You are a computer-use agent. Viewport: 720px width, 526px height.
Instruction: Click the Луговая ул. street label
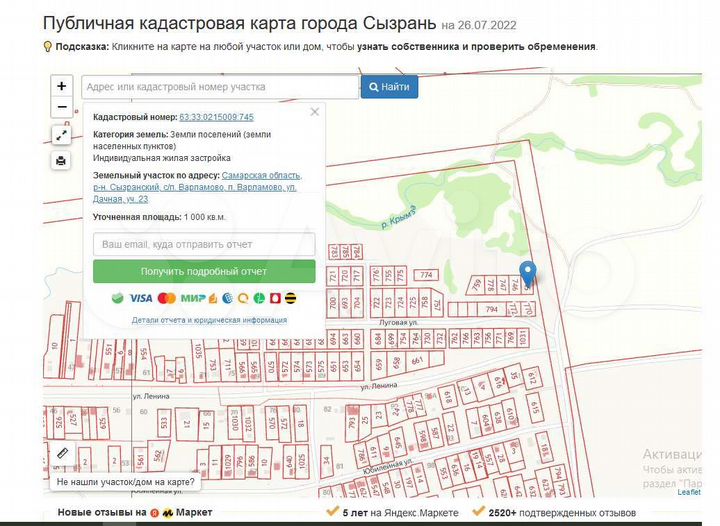point(398,323)
